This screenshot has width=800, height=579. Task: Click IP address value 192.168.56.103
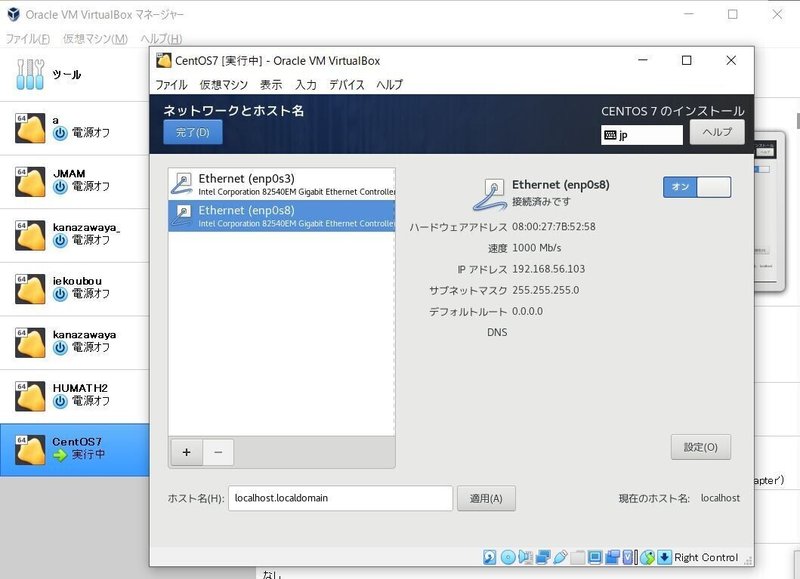(x=548, y=269)
